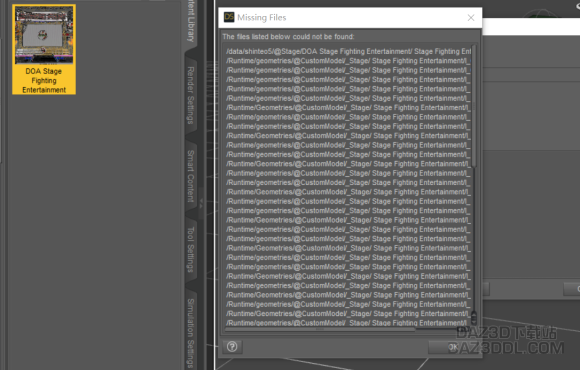Close the Missing Files dialog
The width and height of the screenshot is (580, 370).
pyautogui.click(x=471, y=18)
